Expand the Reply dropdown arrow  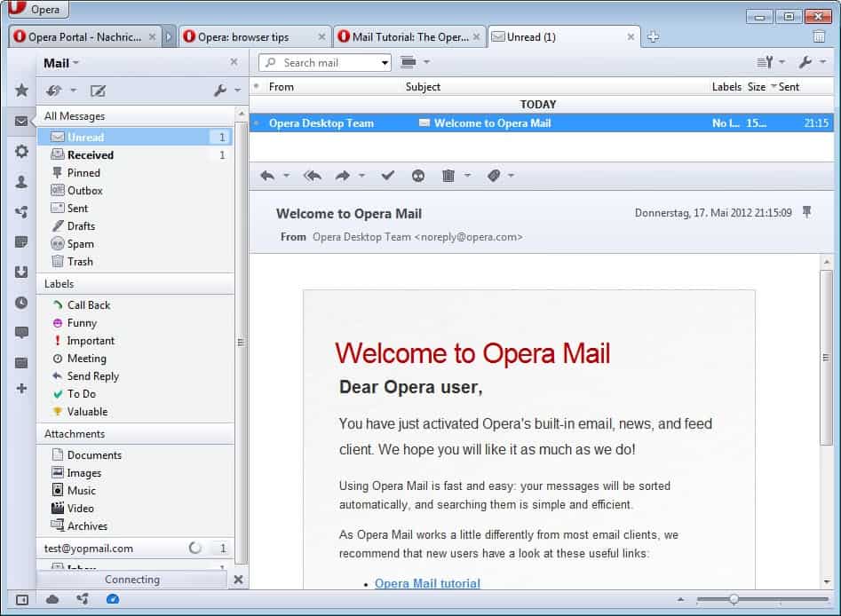tap(287, 176)
